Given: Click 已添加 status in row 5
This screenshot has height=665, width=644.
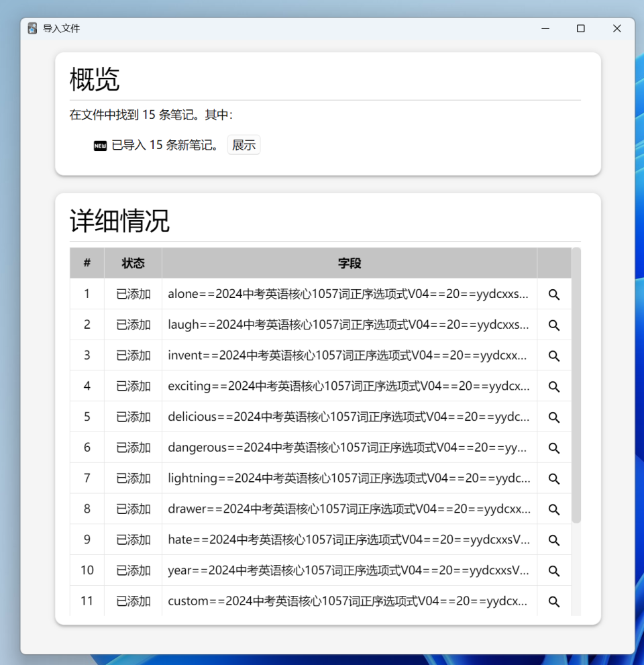Looking at the screenshot, I should pos(133,417).
